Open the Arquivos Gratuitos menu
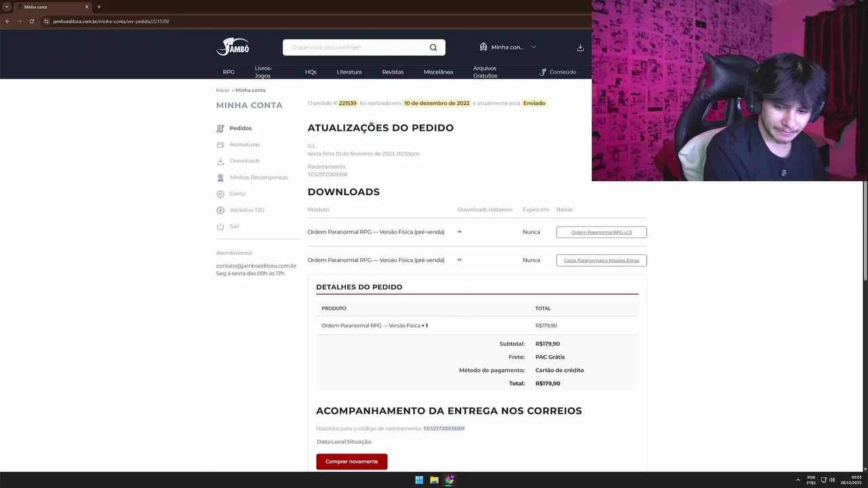The width and height of the screenshot is (868, 488). [x=486, y=72]
